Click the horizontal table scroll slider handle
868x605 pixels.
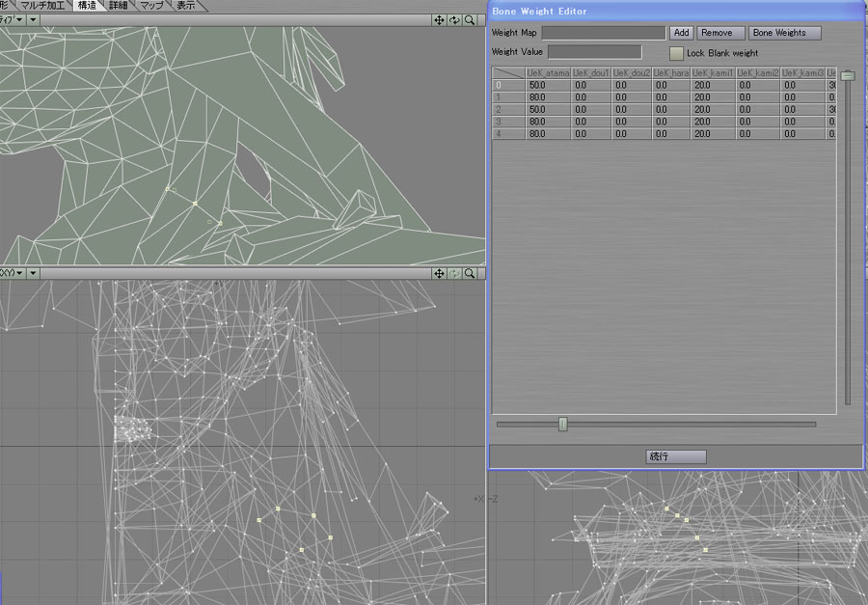(x=563, y=424)
